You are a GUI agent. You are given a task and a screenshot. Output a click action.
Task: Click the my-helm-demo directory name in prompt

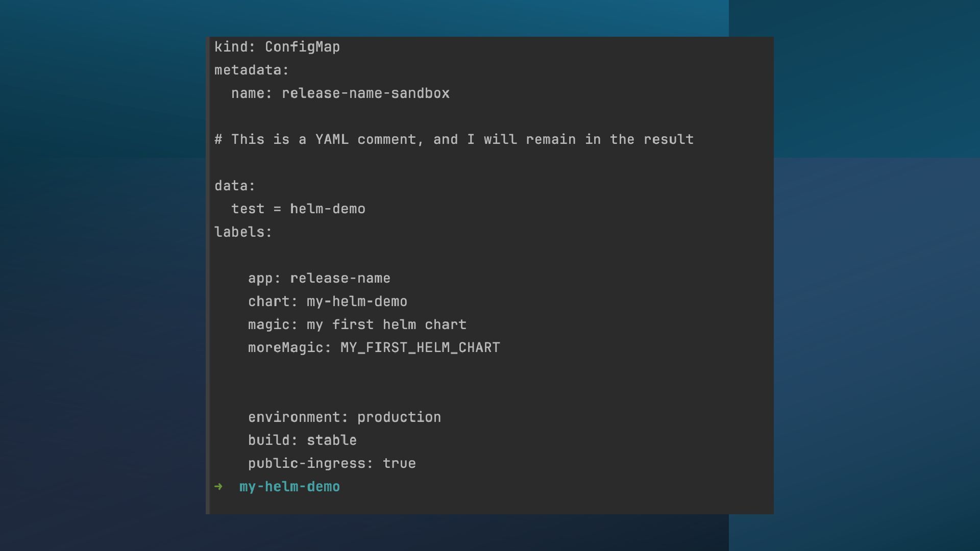[289, 487]
